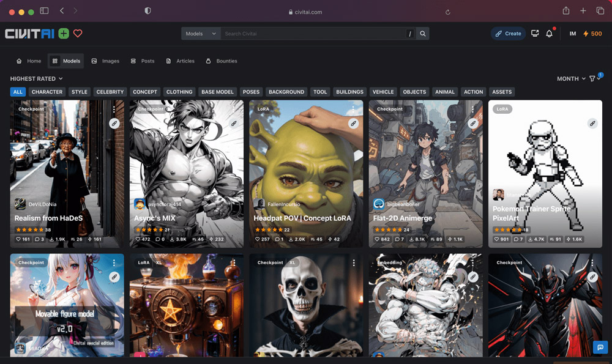Click link icon on Movable figure model card
Image resolution: width=612 pixels, height=364 pixels.
(x=114, y=277)
